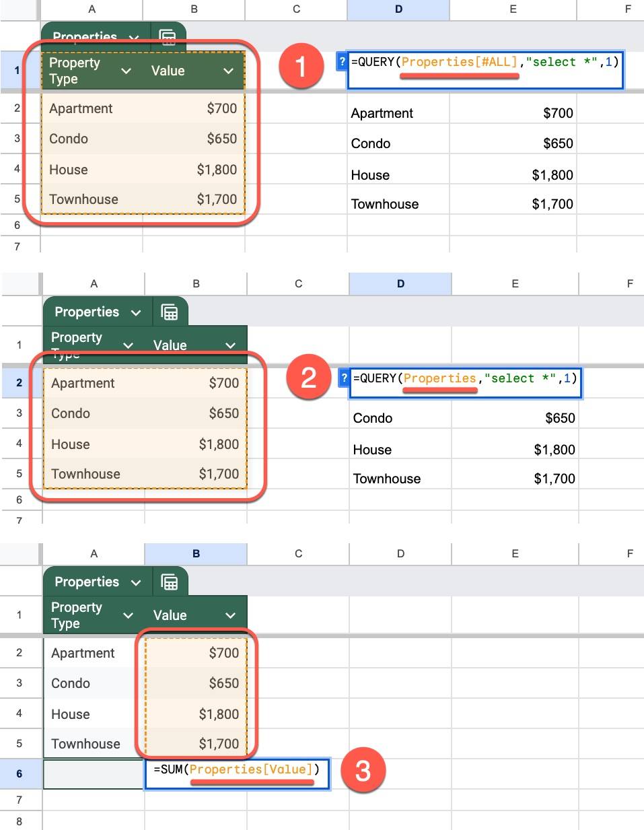Click the red number 1 badge
This screenshot has height=830, width=644.
click(301, 66)
